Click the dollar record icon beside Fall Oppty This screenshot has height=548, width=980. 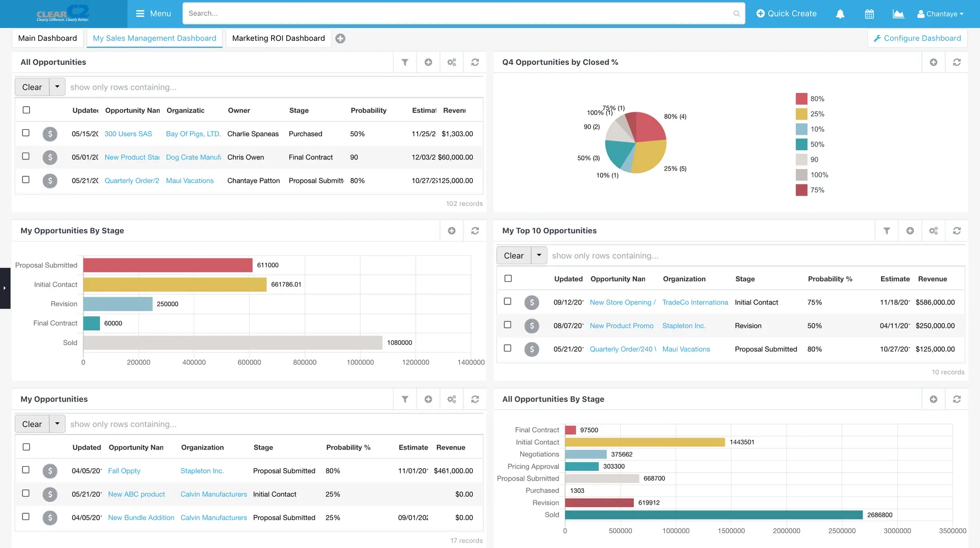pos(50,471)
